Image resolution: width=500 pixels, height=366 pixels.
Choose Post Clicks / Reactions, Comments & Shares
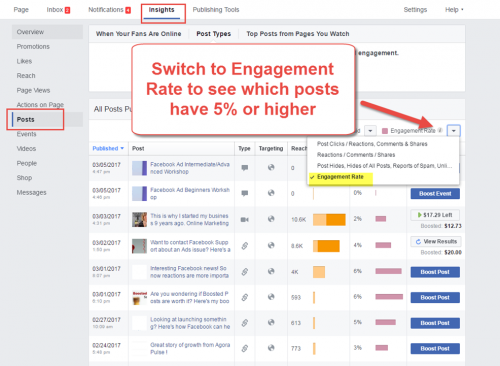372,144
